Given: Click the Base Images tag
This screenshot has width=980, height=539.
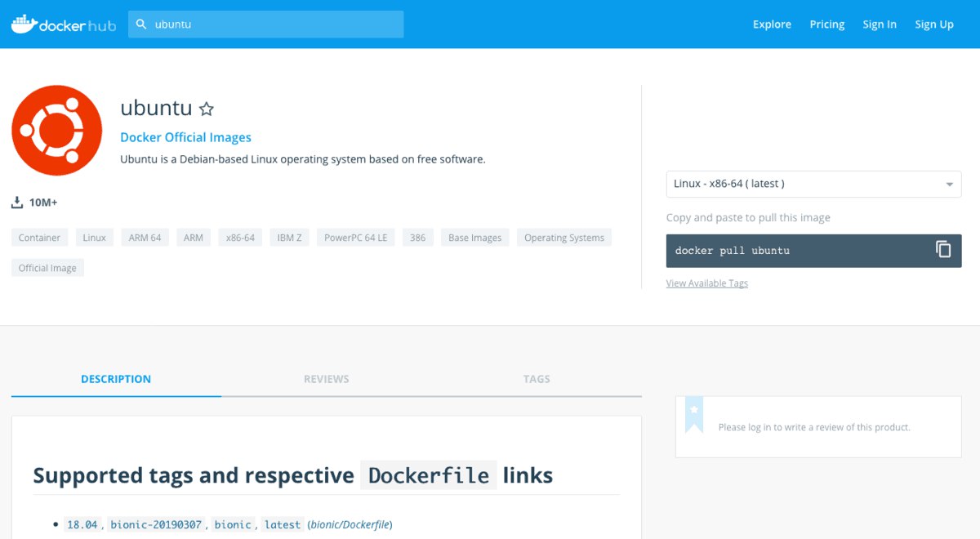Looking at the screenshot, I should (x=475, y=238).
